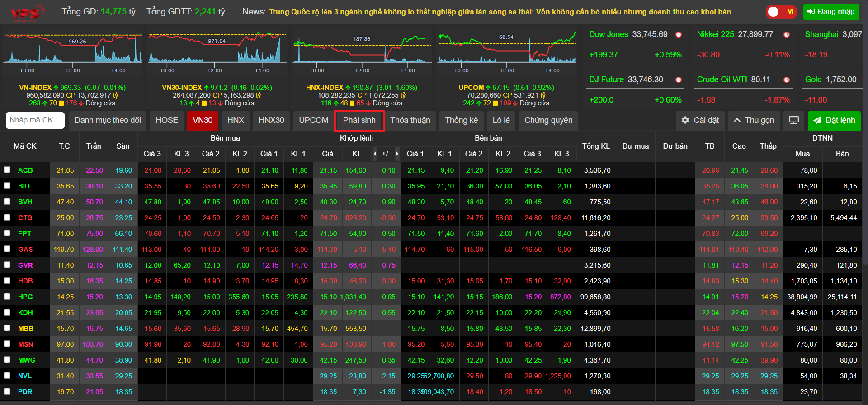Open the ACB stock symbol

[25, 170]
